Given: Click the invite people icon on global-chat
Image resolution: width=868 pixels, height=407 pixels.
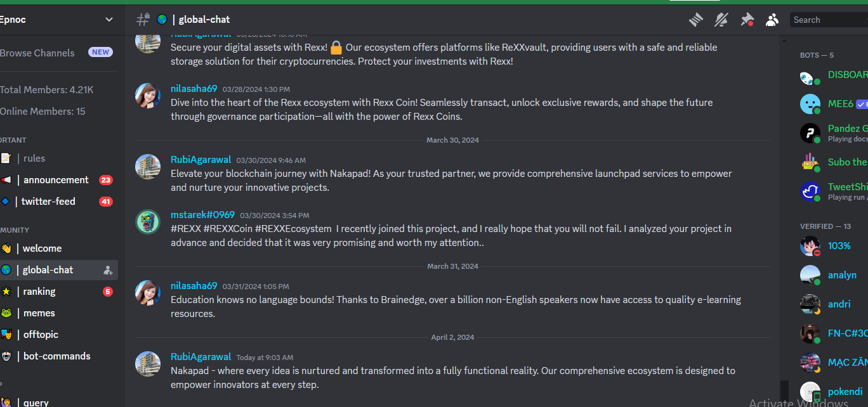Looking at the screenshot, I should click(x=108, y=270).
